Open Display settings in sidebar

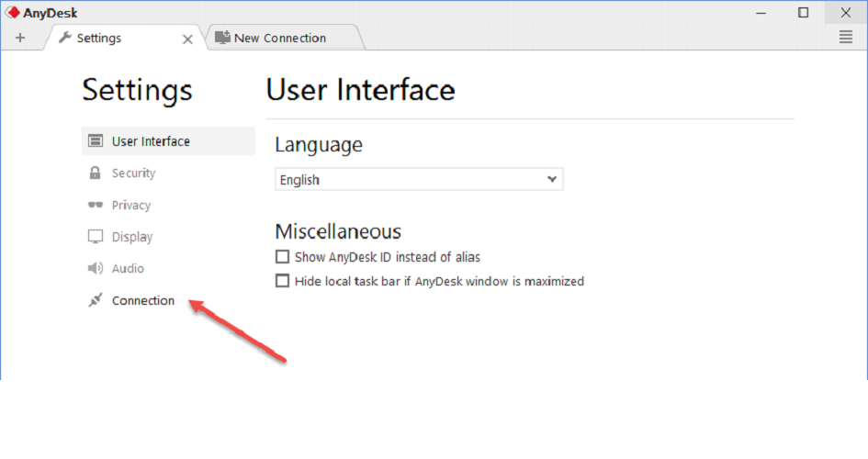click(x=132, y=237)
